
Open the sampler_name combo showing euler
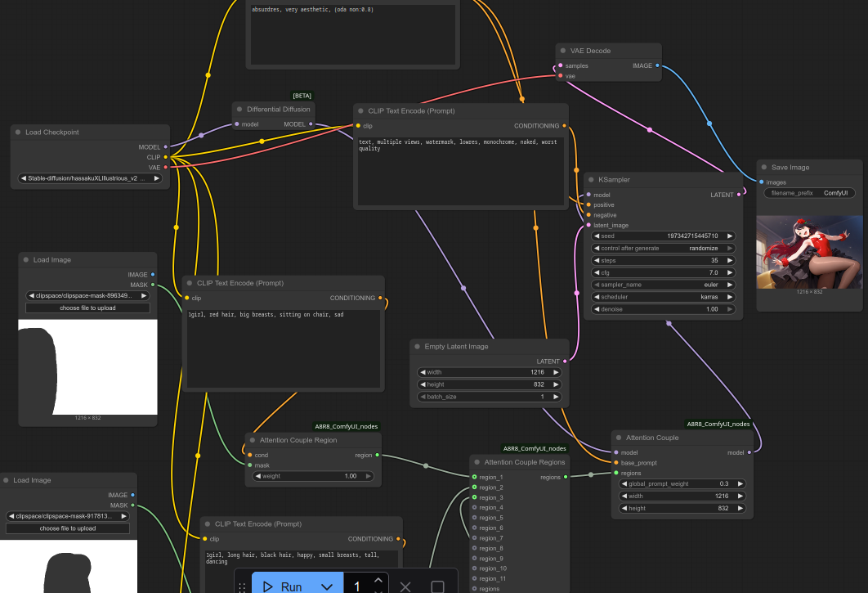[x=663, y=285]
